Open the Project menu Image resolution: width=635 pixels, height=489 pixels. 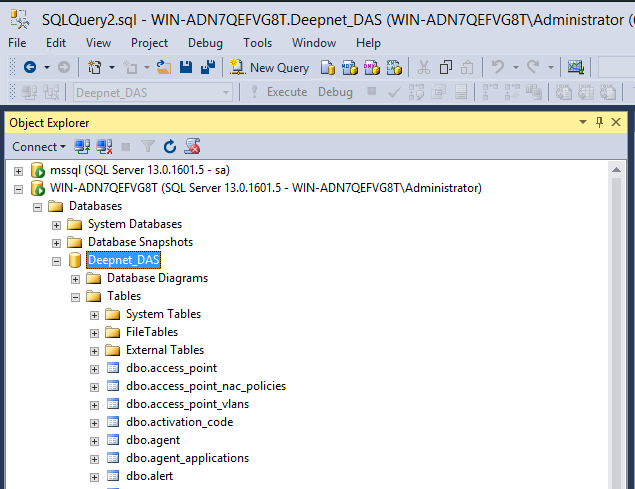click(x=149, y=43)
